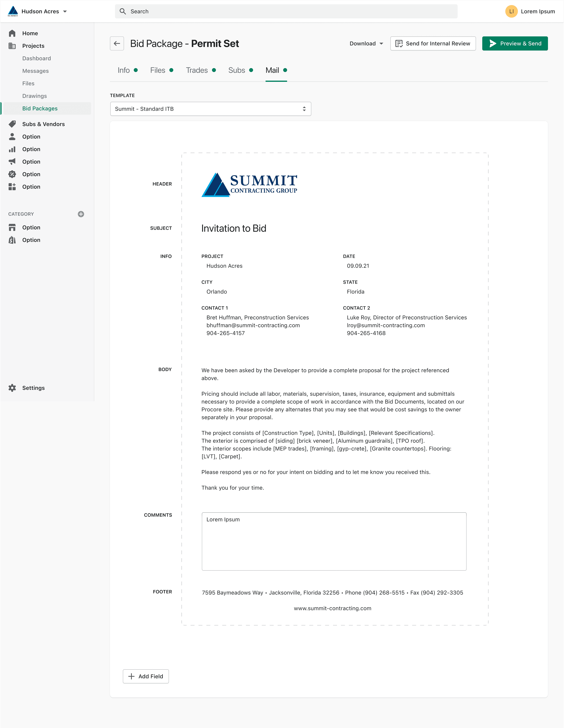Screen dimensions: 564x728
Task: Open Settings gear icon
Action: [x=12, y=388]
